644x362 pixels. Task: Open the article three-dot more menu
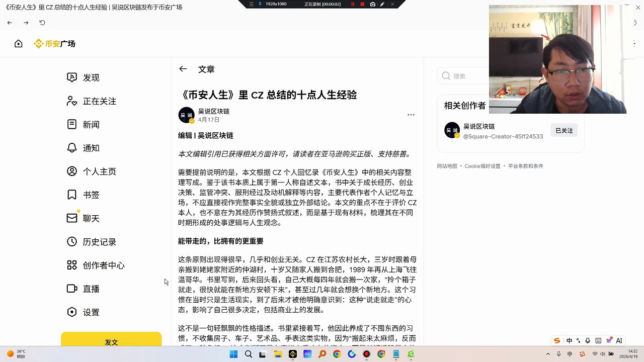411,115
